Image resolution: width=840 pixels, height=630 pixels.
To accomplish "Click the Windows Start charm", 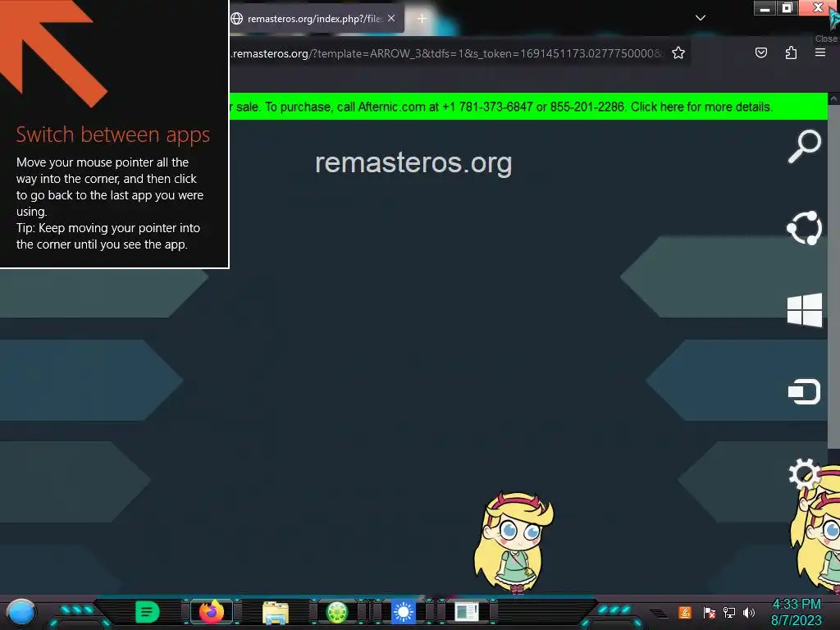I will click(804, 309).
